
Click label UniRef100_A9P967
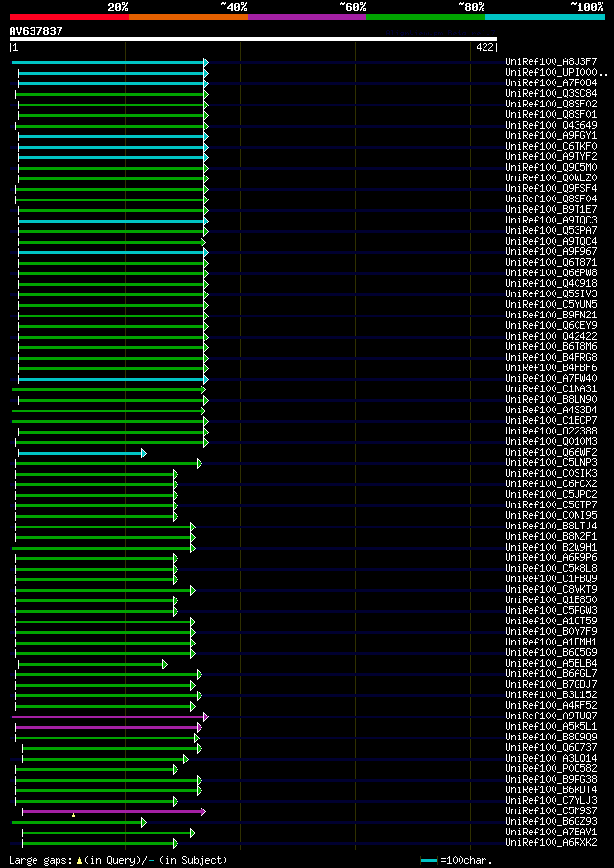coord(551,252)
